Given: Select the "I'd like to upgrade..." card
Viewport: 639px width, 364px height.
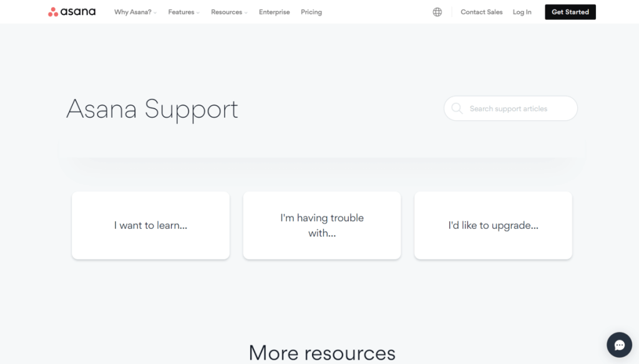Looking at the screenshot, I should point(492,225).
